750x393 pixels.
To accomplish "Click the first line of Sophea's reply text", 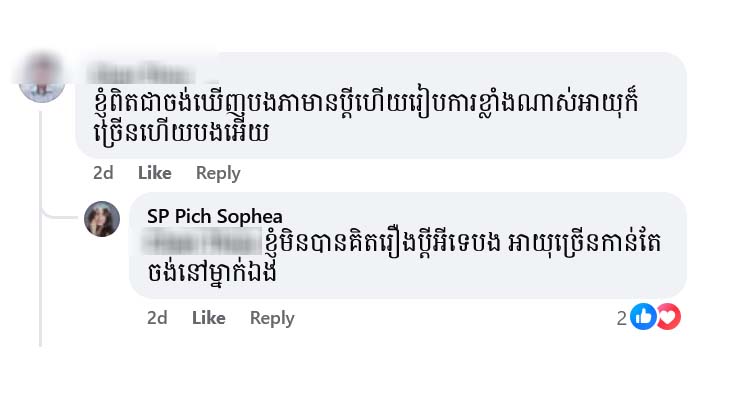I will coord(463,243).
